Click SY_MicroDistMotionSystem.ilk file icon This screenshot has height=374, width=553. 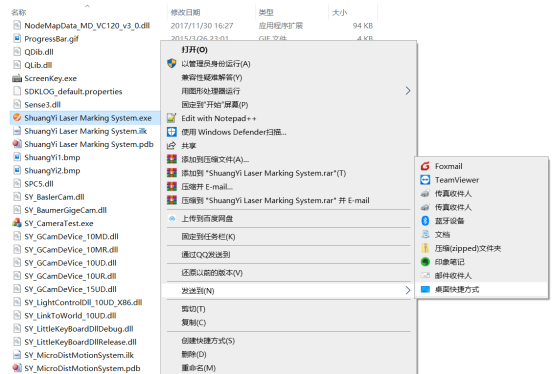[17, 355]
